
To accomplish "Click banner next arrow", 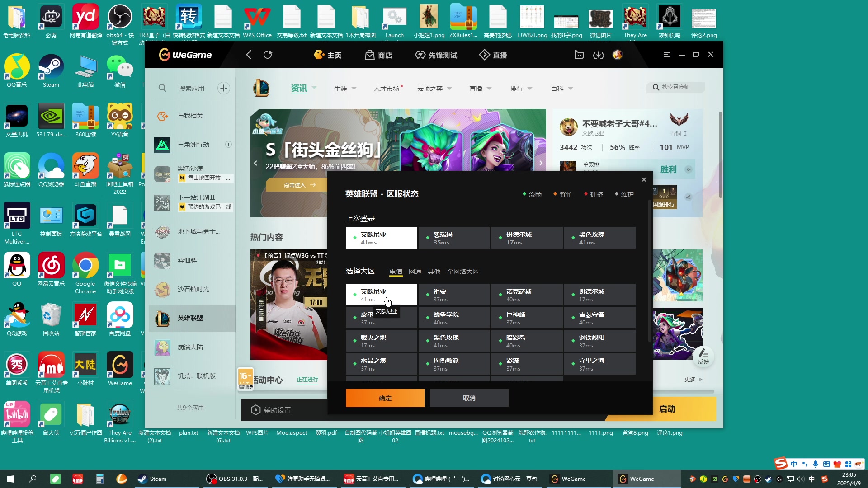I will coord(541,163).
